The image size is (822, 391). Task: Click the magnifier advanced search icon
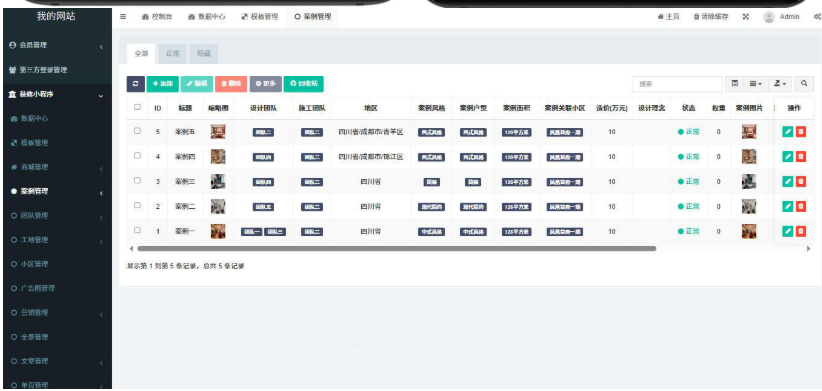tap(804, 84)
